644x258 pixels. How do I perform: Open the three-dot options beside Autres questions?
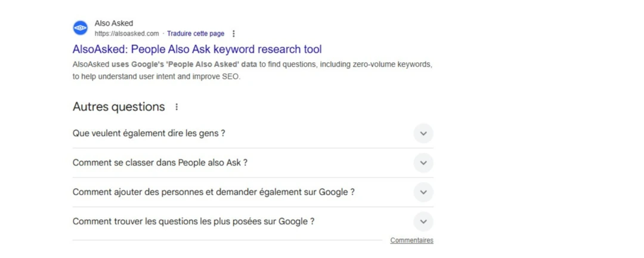pos(177,107)
